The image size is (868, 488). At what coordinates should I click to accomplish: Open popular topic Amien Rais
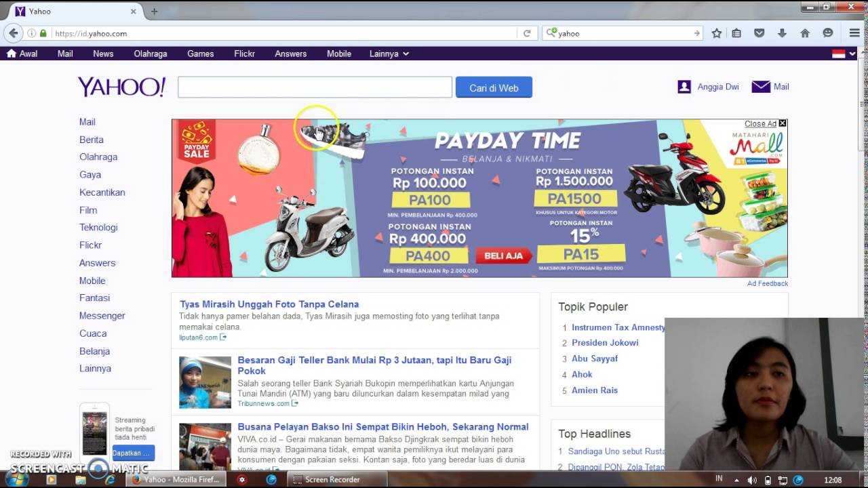coord(595,390)
